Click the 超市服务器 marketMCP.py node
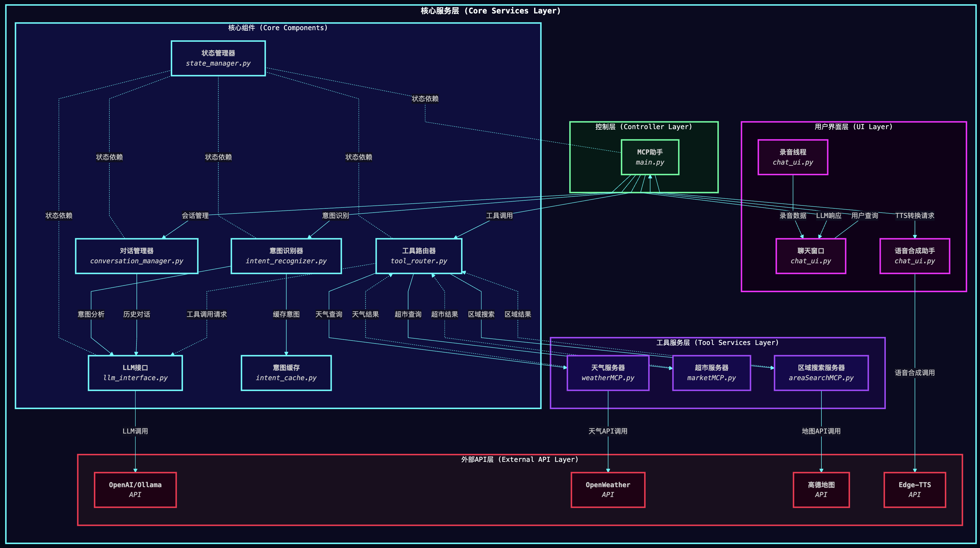The height and width of the screenshot is (548, 980). [711, 373]
